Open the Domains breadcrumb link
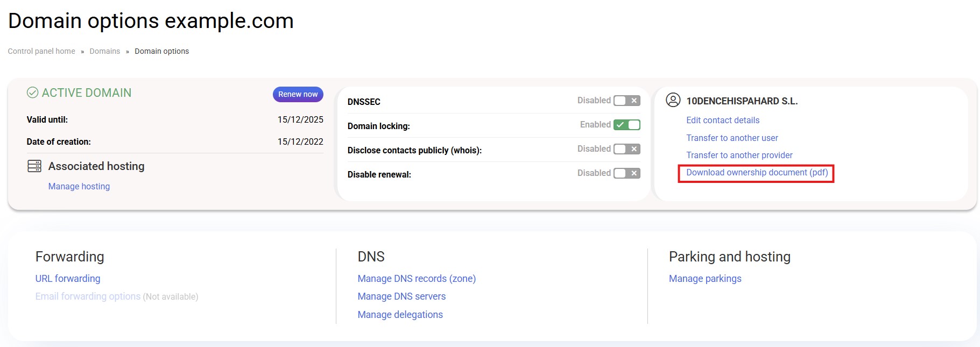This screenshot has width=980, height=347. pyautogui.click(x=104, y=51)
